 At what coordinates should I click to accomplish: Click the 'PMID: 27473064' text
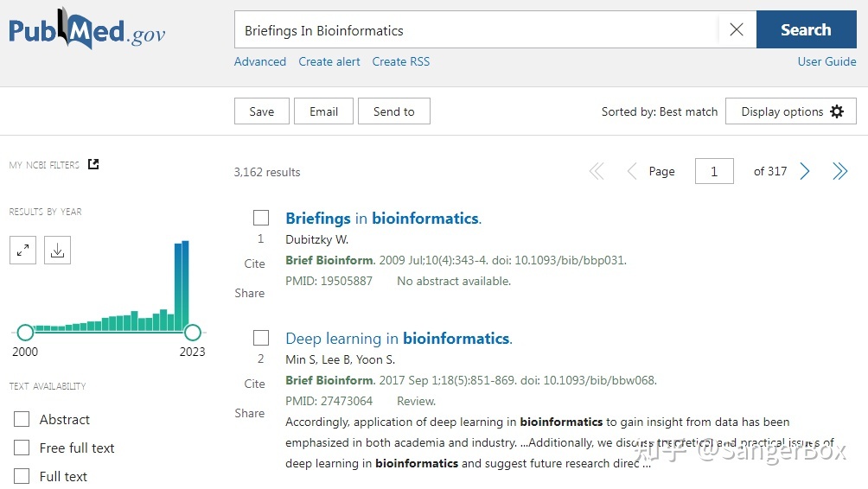pyautogui.click(x=329, y=401)
